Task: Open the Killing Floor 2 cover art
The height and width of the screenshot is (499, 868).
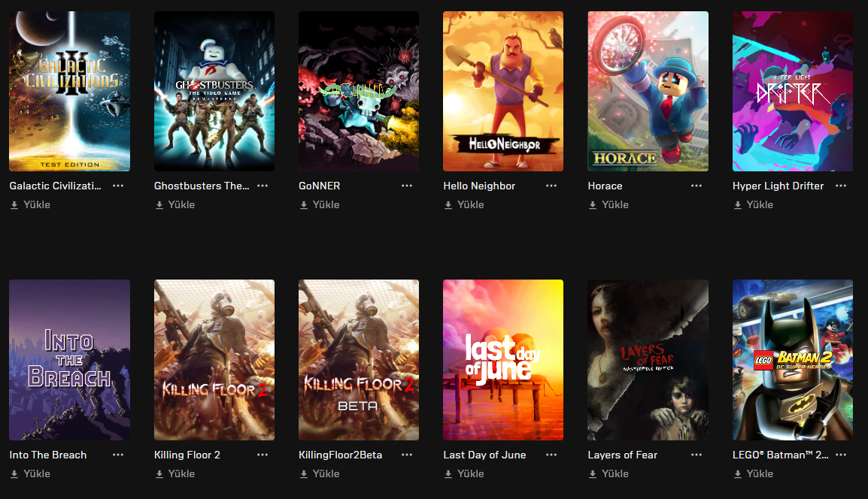Action: [214, 360]
